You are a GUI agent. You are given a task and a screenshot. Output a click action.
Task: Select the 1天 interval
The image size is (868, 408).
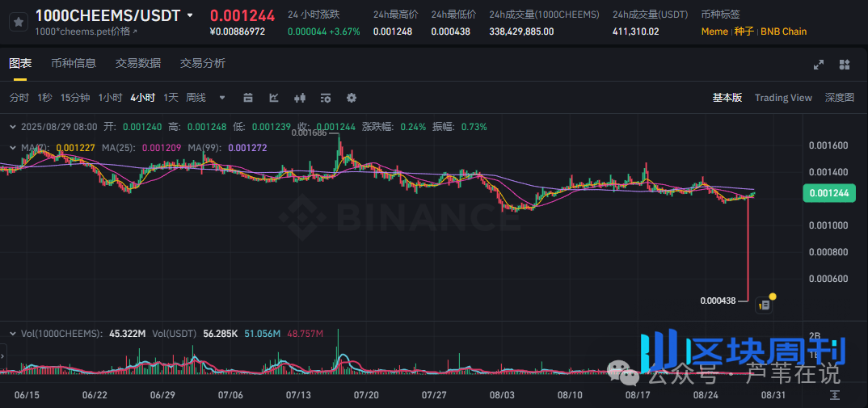pos(171,98)
